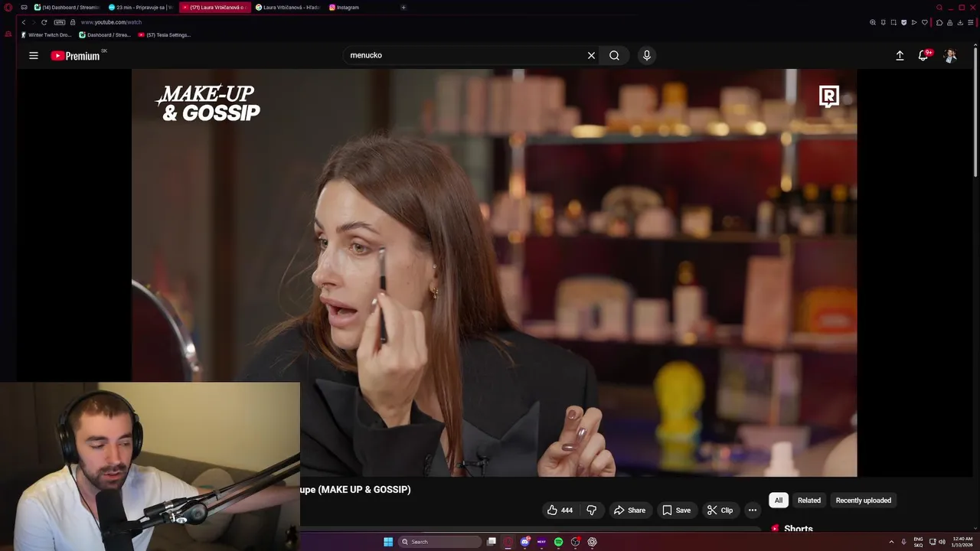Switch to '23 min - Pripravuje sa' tab

141,8
